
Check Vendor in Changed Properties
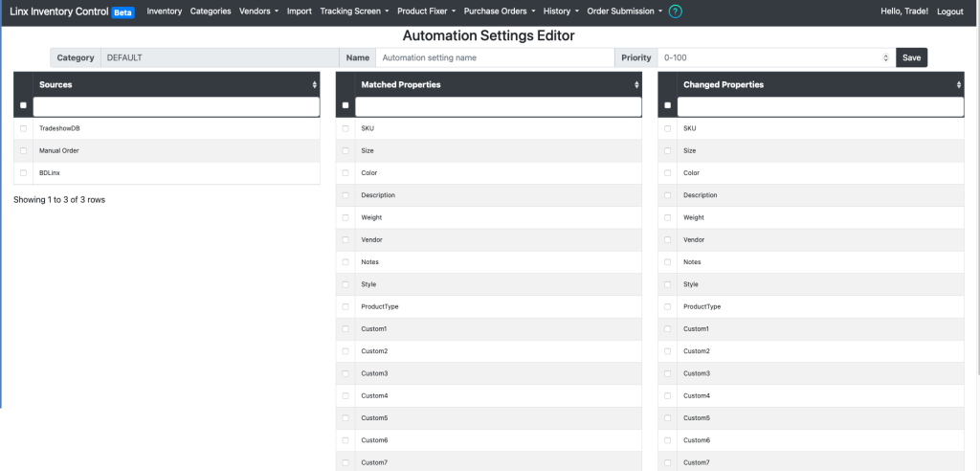tap(667, 239)
